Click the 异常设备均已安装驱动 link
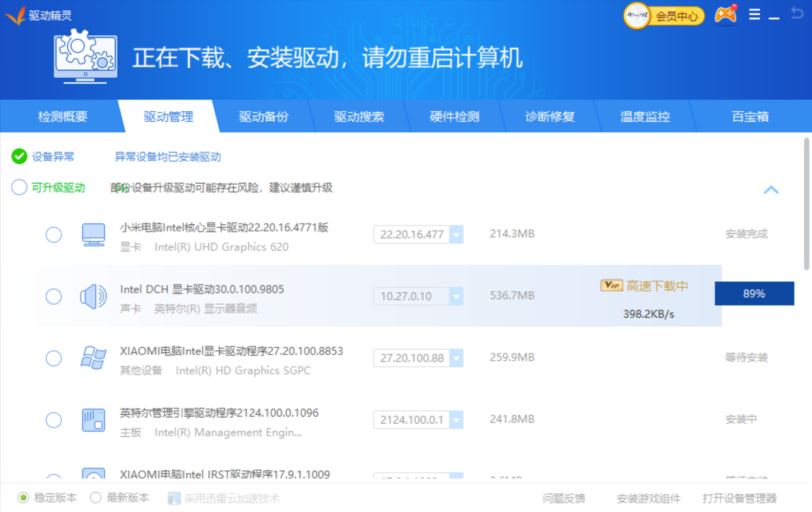Image resolution: width=812 pixels, height=512 pixels. point(168,157)
